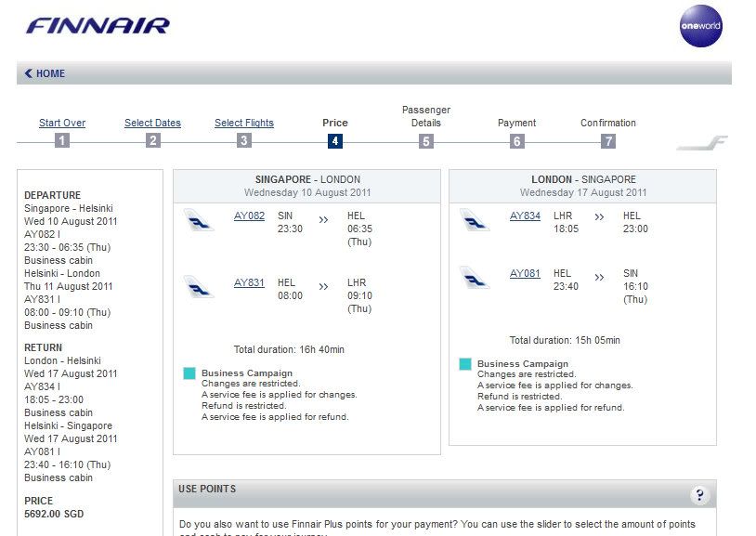This screenshot has width=756, height=536.
Task: Open flight AY834 details
Action: (x=525, y=216)
